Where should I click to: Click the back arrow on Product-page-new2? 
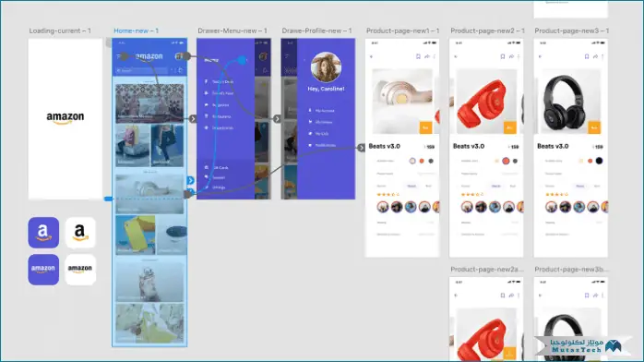pyautogui.click(x=456, y=56)
